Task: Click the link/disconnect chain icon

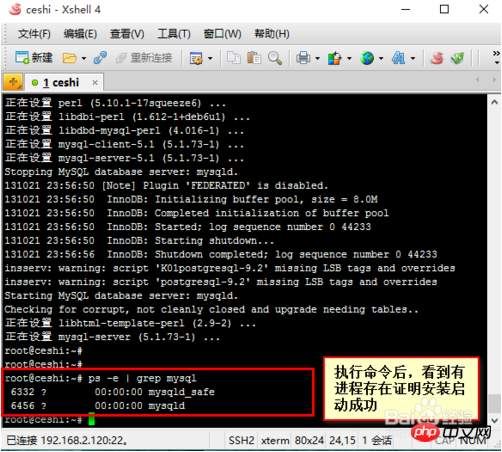Action: click(x=100, y=58)
